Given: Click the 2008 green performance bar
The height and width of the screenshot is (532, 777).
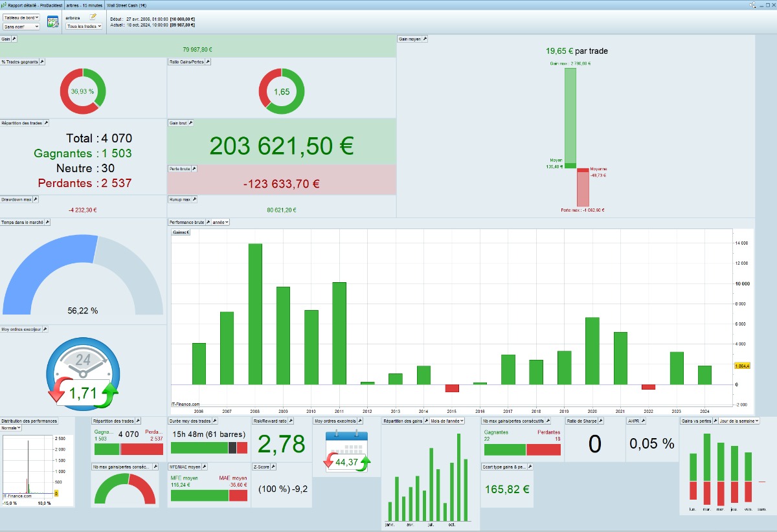Looking at the screenshot, I should (255, 314).
